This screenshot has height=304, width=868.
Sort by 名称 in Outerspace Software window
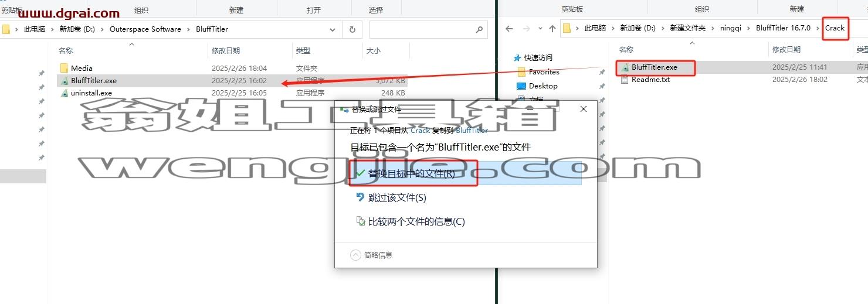pyautogui.click(x=66, y=51)
